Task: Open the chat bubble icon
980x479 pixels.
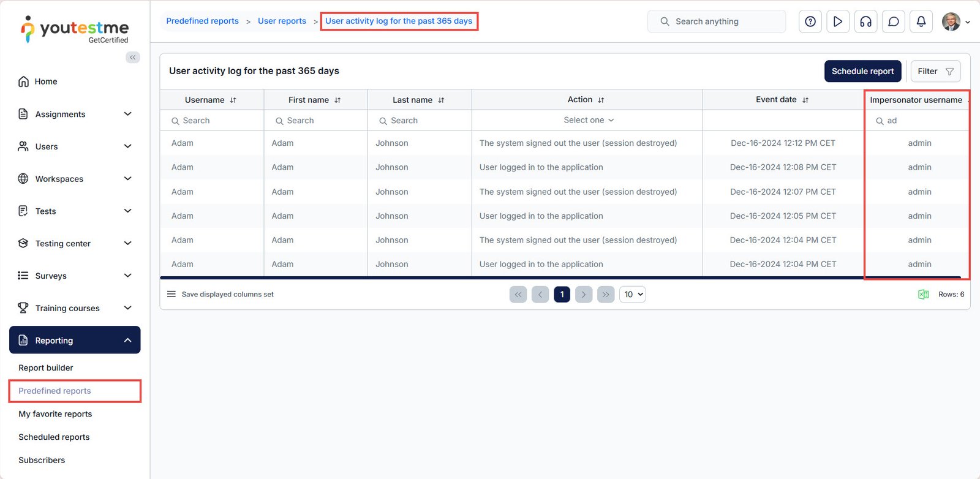Action: (893, 21)
